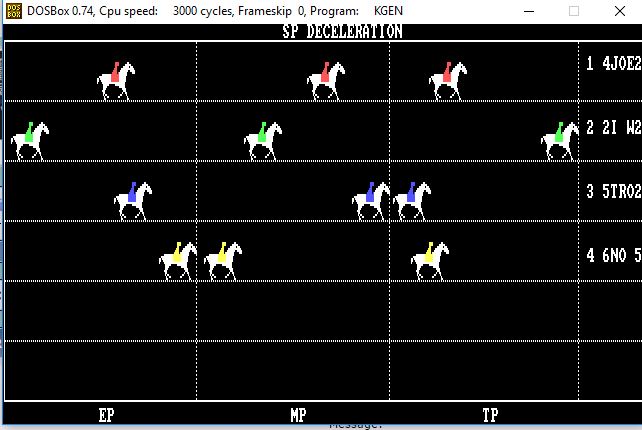Click the green-jockey horse at the far left
642x430 pixels.
click(30, 141)
